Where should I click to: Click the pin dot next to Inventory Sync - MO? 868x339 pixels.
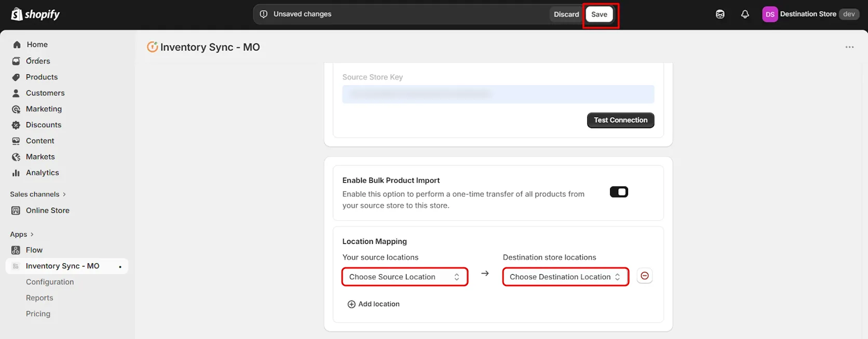click(x=120, y=267)
